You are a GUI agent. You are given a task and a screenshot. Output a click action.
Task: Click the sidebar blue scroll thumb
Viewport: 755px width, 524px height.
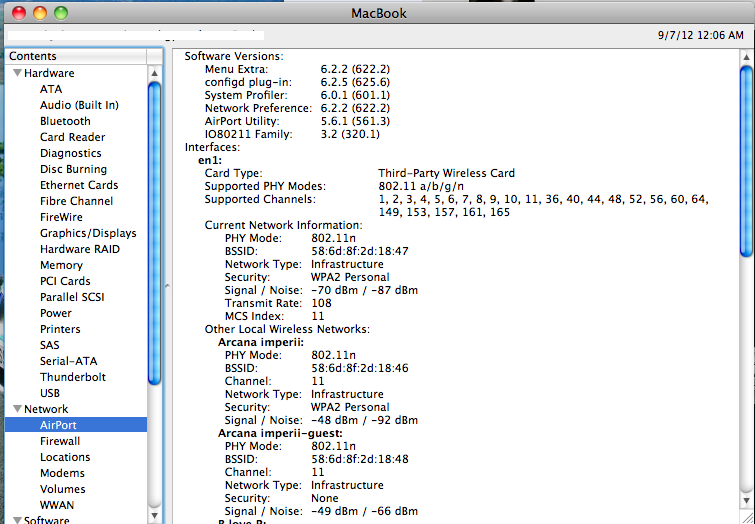click(155, 234)
